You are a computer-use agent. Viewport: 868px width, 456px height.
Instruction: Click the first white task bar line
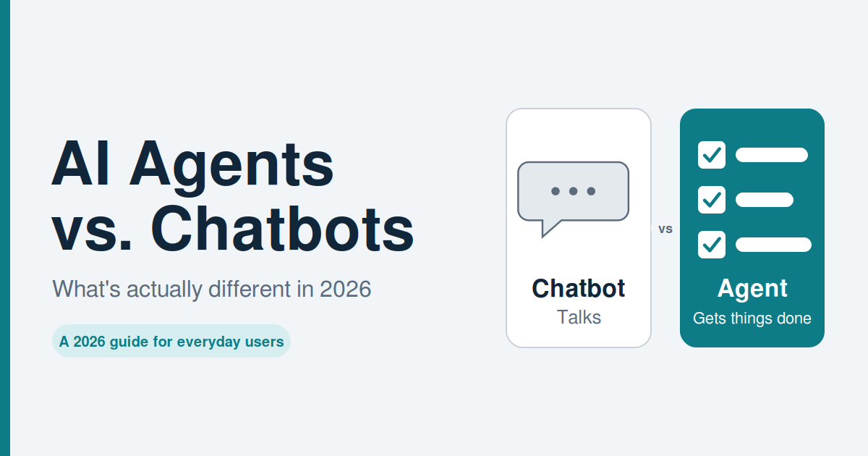coord(772,155)
